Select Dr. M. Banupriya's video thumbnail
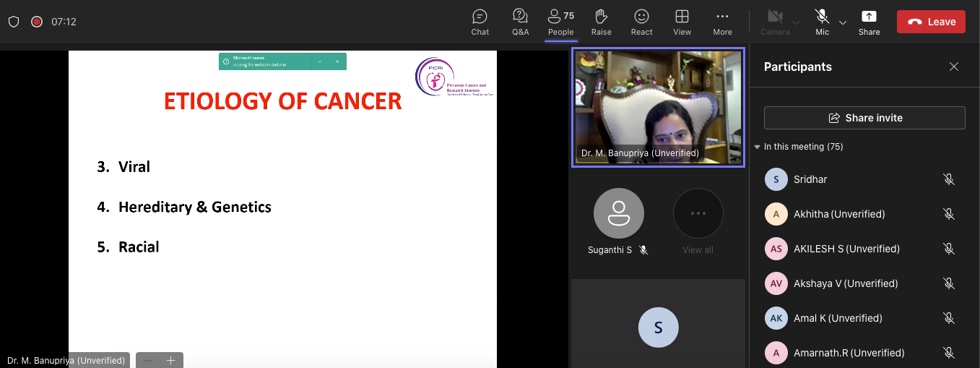The width and height of the screenshot is (980, 368). pyautogui.click(x=658, y=108)
